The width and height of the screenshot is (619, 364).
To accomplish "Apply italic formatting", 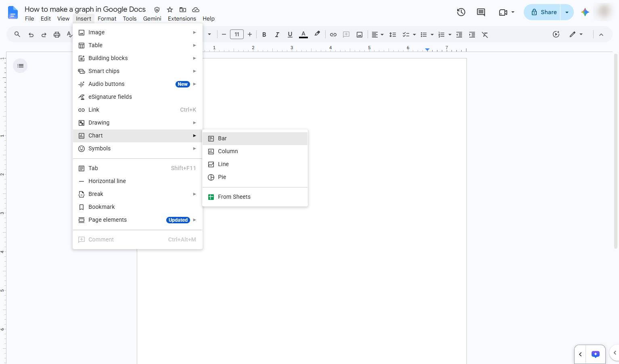I will [x=277, y=35].
